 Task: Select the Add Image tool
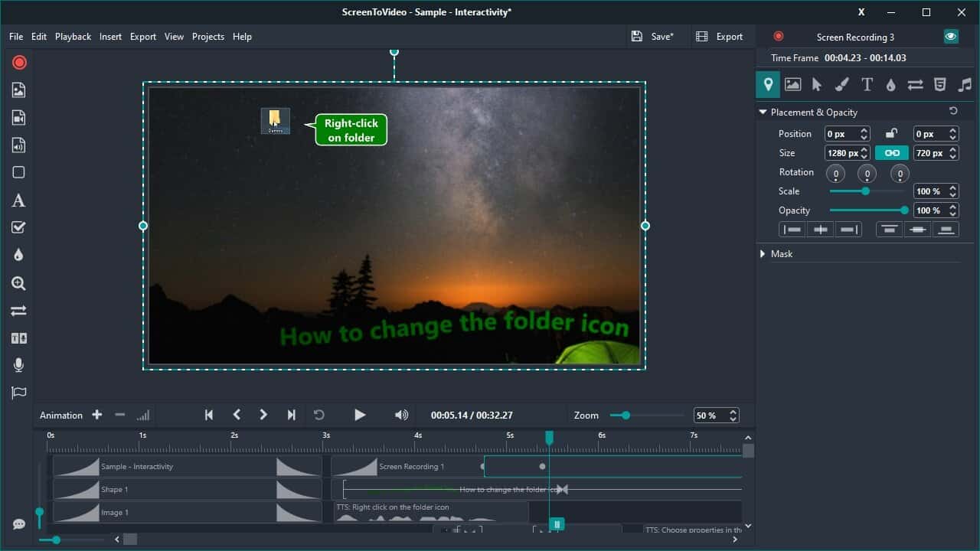[19, 90]
